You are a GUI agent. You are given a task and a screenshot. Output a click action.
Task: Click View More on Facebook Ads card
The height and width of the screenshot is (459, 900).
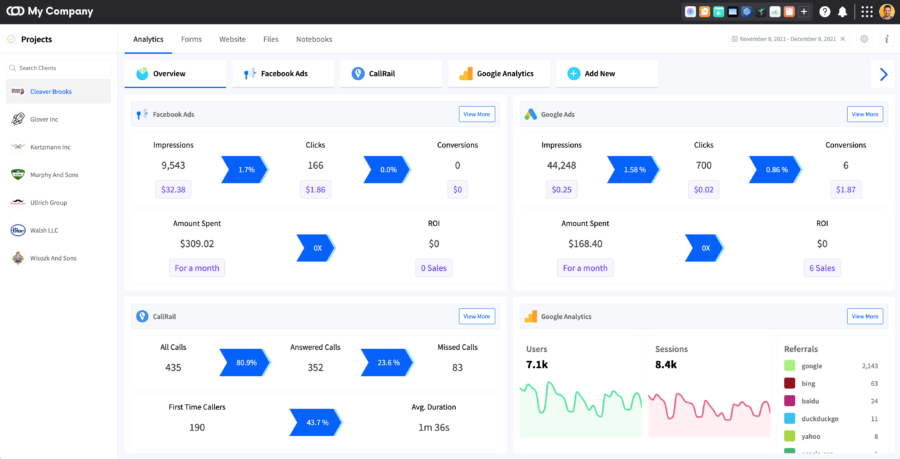pyautogui.click(x=476, y=114)
